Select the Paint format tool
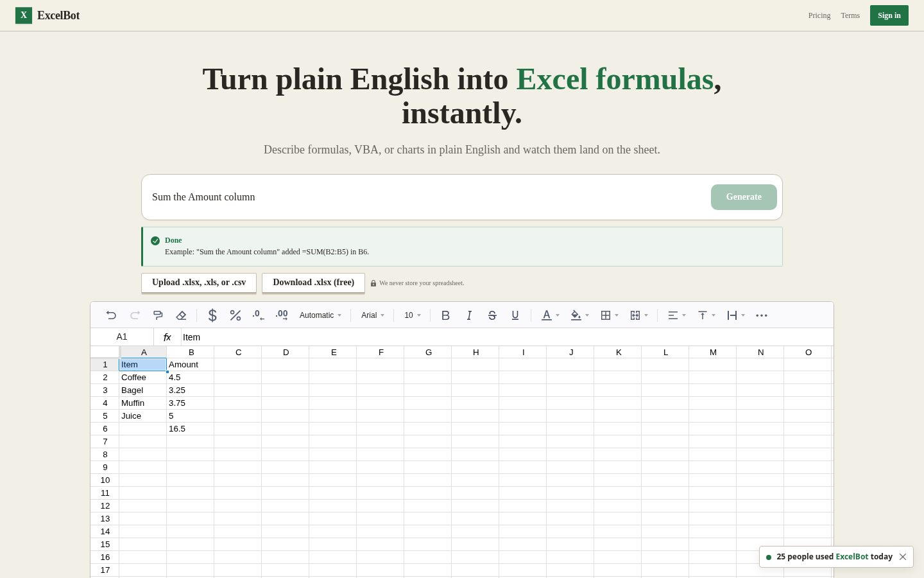Viewport: 924px width, 578px height. [x=158, y=315]
